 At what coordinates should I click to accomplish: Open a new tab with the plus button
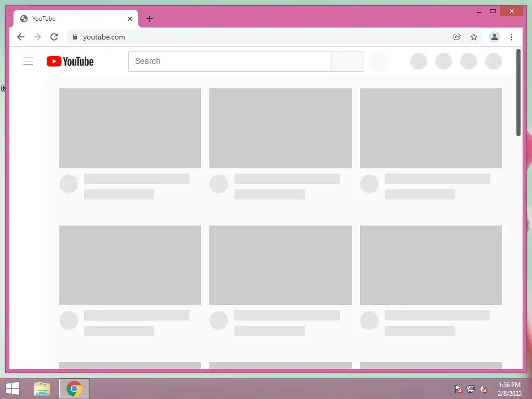150,19
